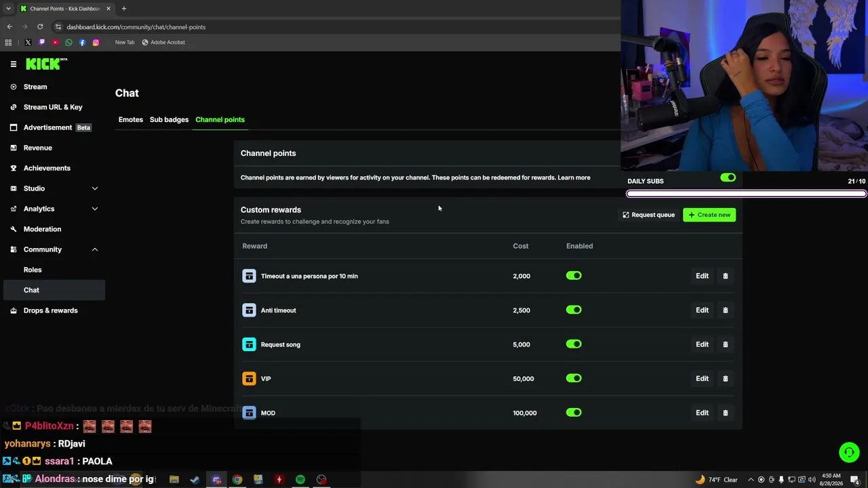Screen dimensions: 868x488
Task: Select Chat under Community
Action: (x=54, y=290)
